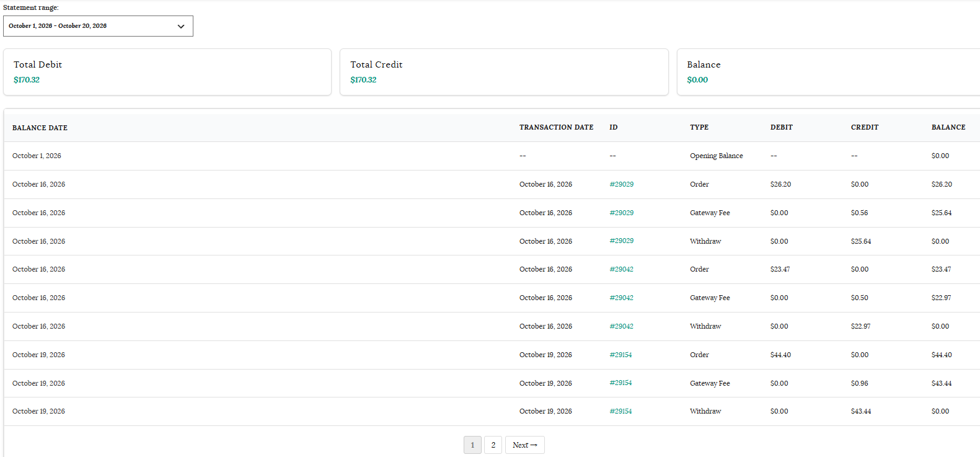
Task: Click the $0.56 gateway fee credit
Action: coord(860,213)
